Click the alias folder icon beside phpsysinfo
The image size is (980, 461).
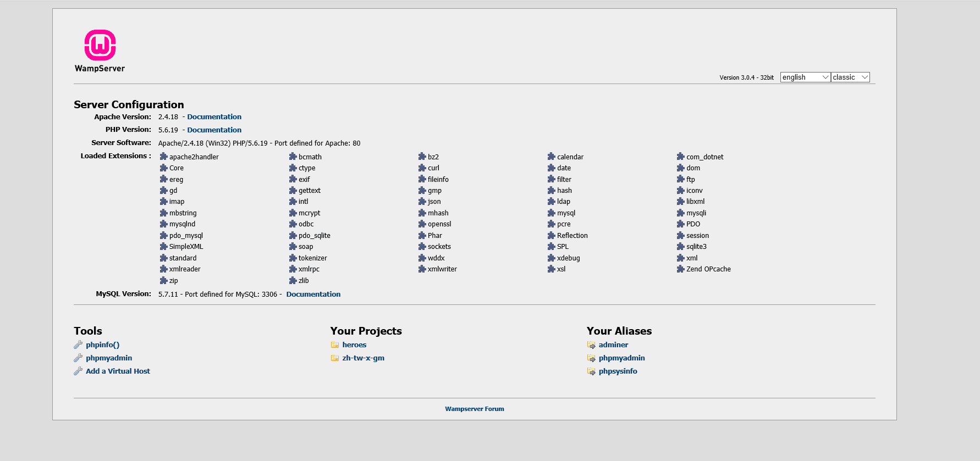(x=591, y=371)
